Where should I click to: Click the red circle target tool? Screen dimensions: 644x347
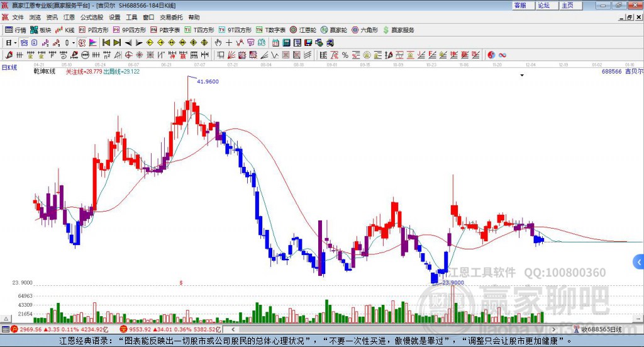click(128, 55)
